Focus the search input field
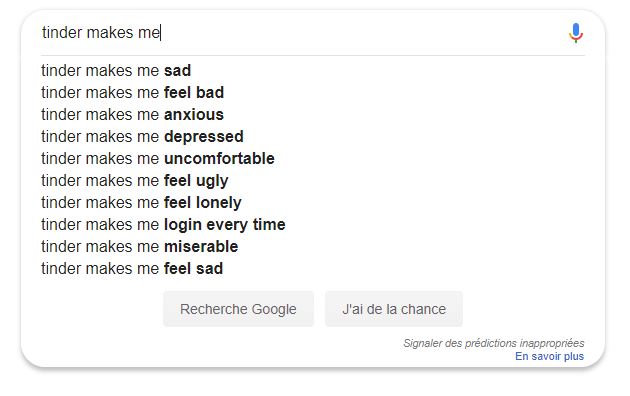Screen dimensions: 630x396 click(x=301, y=33)
